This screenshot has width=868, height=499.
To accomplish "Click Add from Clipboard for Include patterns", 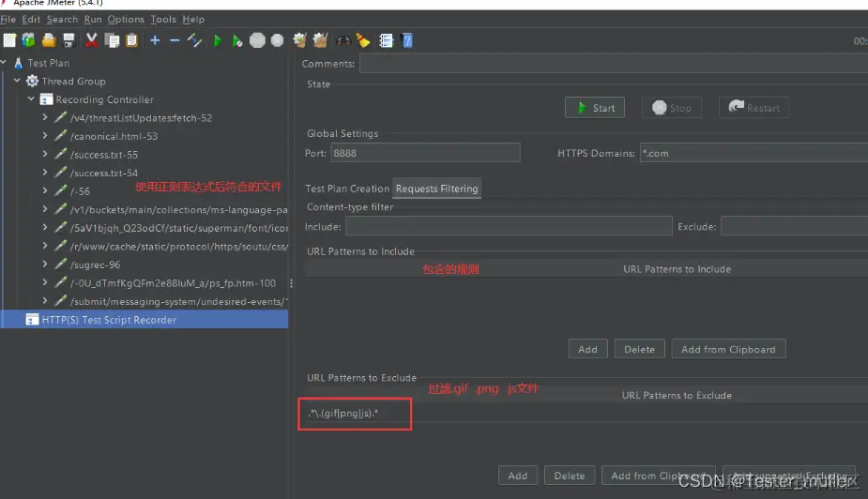I will click(x=728, y=349).
